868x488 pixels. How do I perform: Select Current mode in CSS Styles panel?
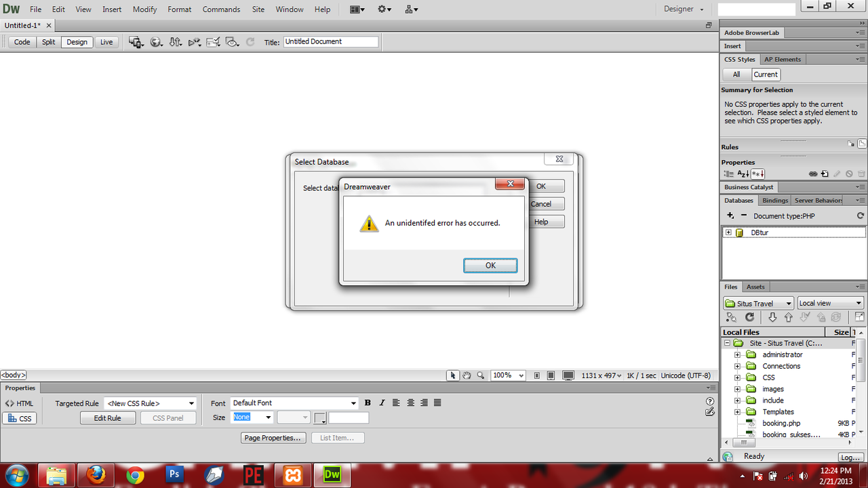766,75
